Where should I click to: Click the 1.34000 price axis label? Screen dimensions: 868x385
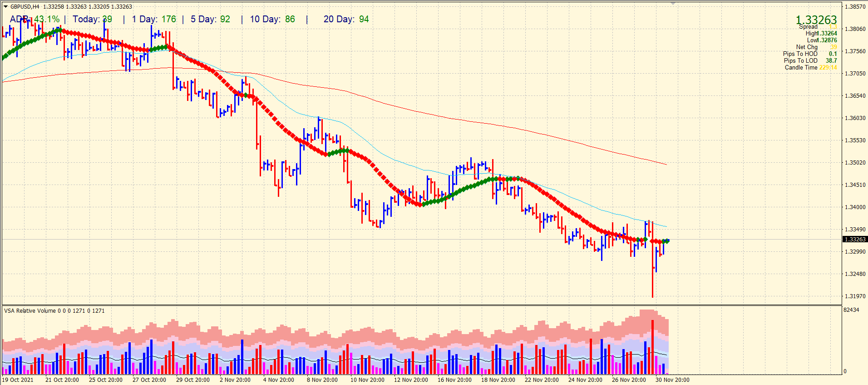pos(855,207)
